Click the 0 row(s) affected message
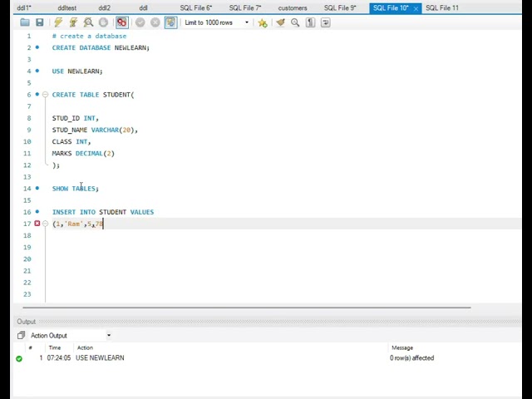 (412, 358)
